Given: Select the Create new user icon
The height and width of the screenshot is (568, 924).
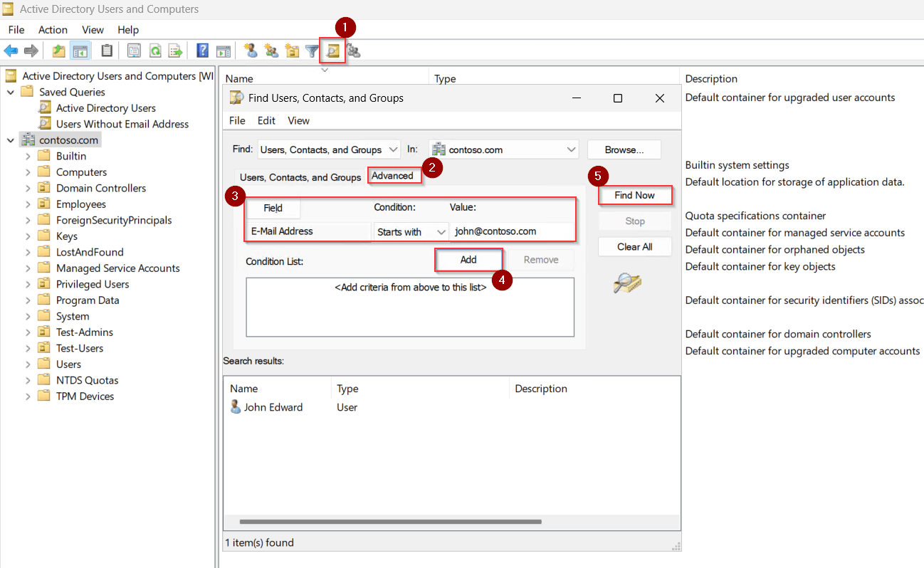Looking at the screenshot, I should pos(251,51).
